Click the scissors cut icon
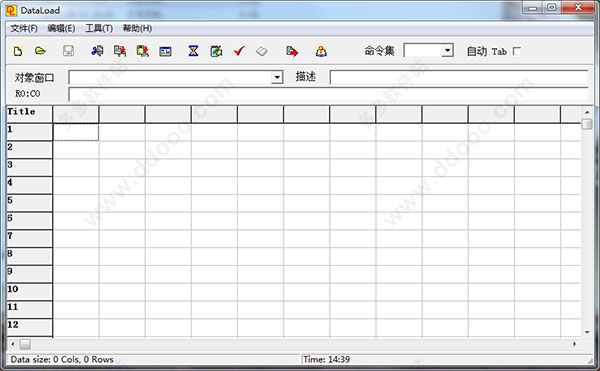The image size is (600, 371). click(x=97, y=51)
